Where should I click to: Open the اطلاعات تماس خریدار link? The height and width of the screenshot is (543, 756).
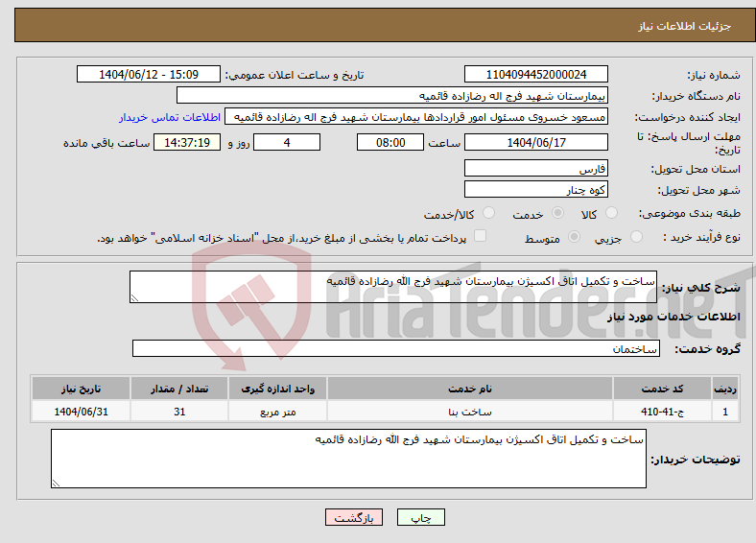click(x=170, y=117)
